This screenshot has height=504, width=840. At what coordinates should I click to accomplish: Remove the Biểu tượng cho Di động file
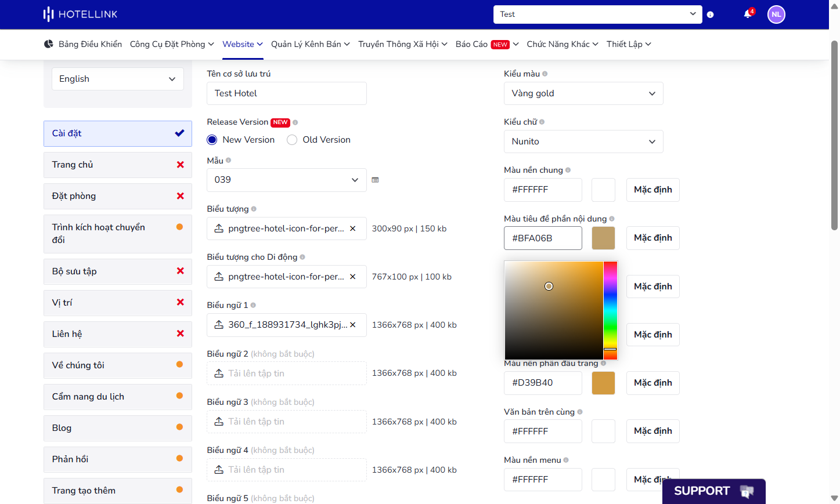click(352, 277)
